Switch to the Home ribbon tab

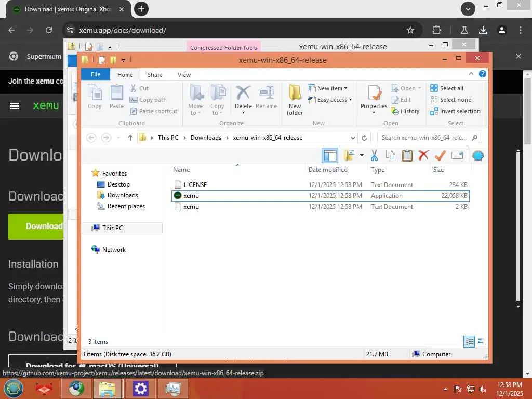(125, 75)
